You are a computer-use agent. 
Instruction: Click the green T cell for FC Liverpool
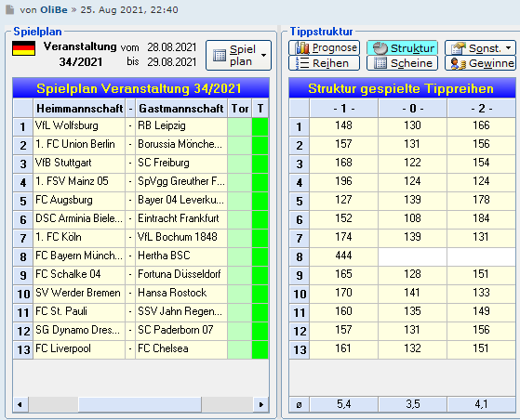[x=260, y=349]
